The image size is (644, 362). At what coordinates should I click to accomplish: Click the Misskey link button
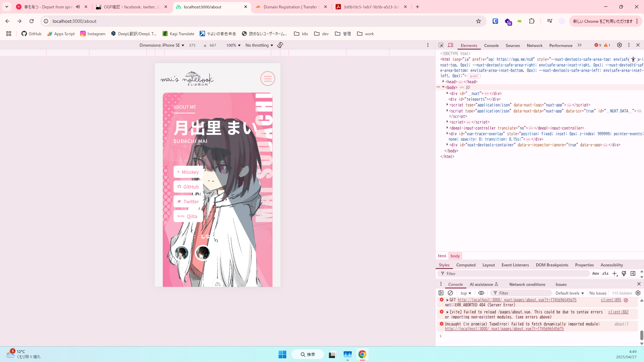[x=188, y=172]
